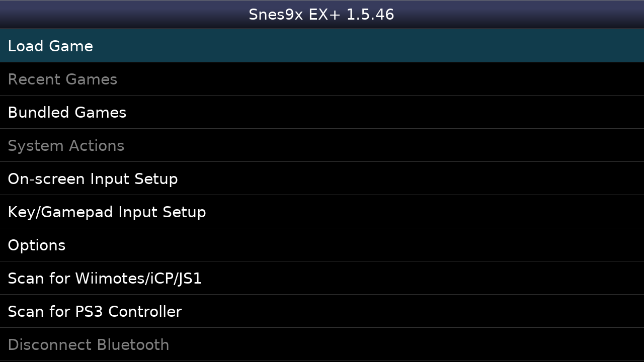
Task: Open Bundled Games
Action: tap(67, 113)
